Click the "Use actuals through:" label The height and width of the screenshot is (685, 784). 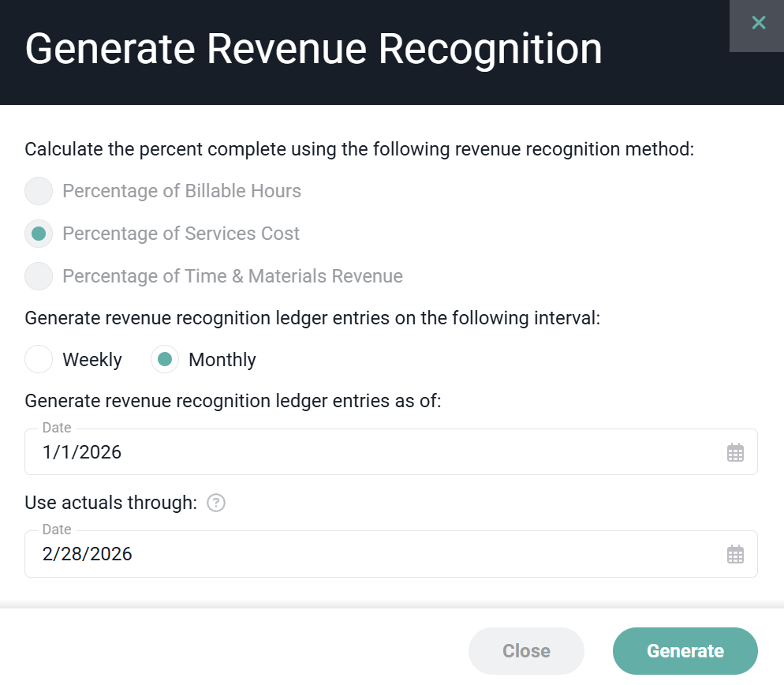click(110, 503)
